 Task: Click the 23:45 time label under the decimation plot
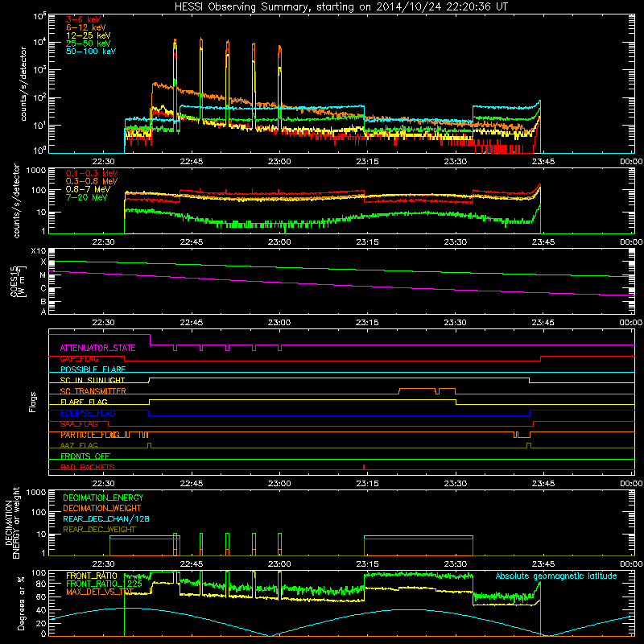coord(543,564)
